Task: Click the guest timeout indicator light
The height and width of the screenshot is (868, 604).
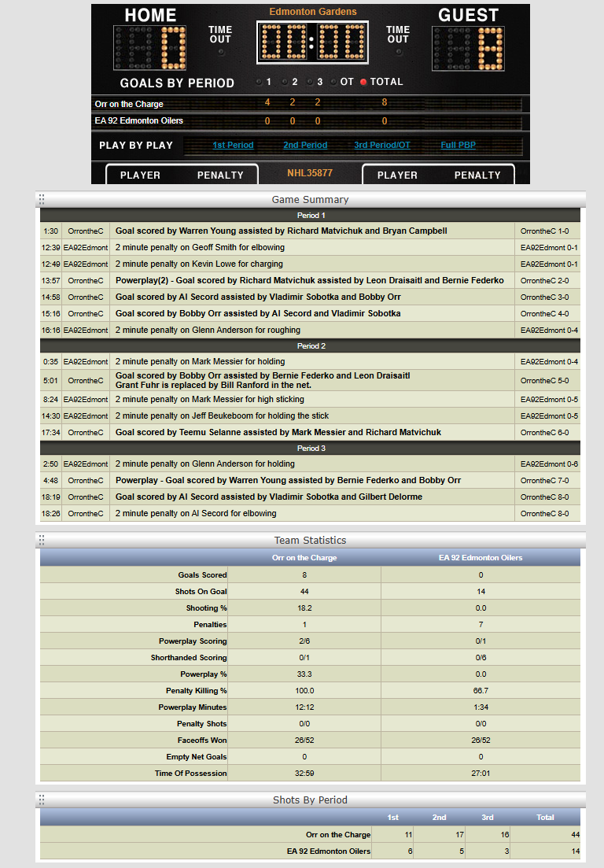Action: pos(399,53)
